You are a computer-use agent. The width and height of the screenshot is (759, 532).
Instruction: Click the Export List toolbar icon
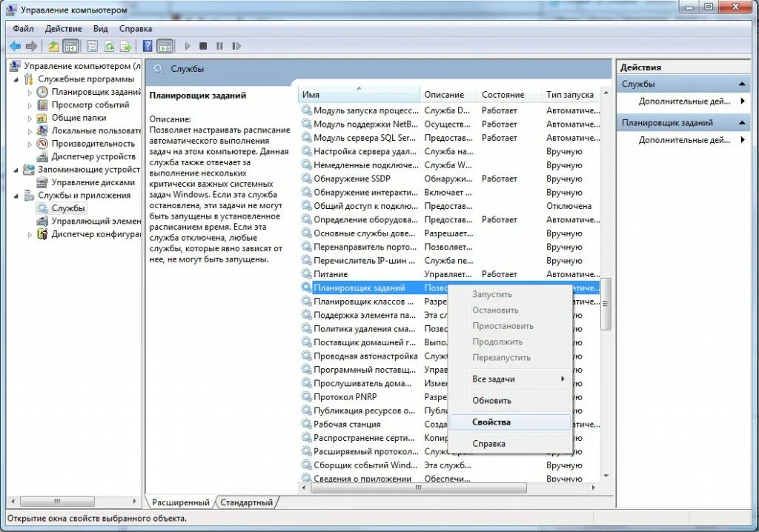point(126,46)
